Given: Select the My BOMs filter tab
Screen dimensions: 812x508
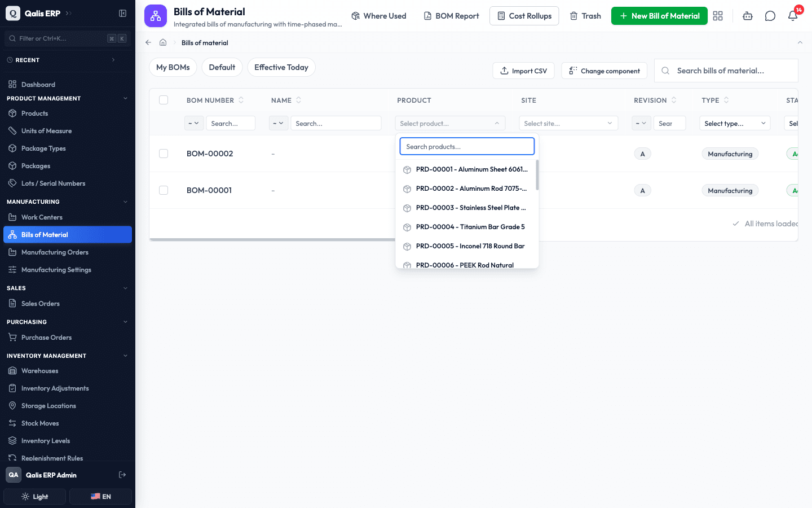Looking at the screenshot, I should click(x=173, y=67).
